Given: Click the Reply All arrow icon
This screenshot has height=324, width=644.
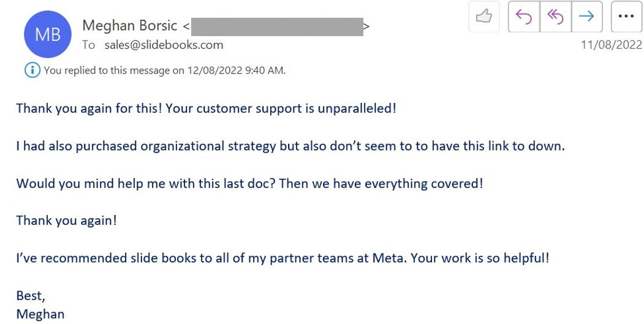Looking at the screenshot, I should (x=555, y=17).
